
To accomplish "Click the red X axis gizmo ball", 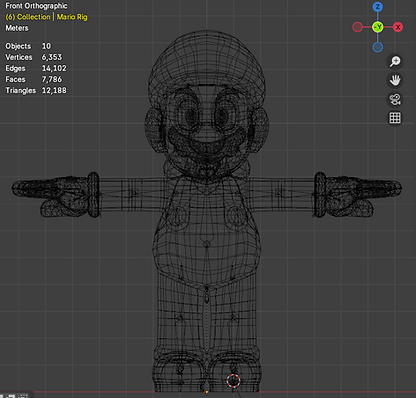I will [x=398, y=27].
